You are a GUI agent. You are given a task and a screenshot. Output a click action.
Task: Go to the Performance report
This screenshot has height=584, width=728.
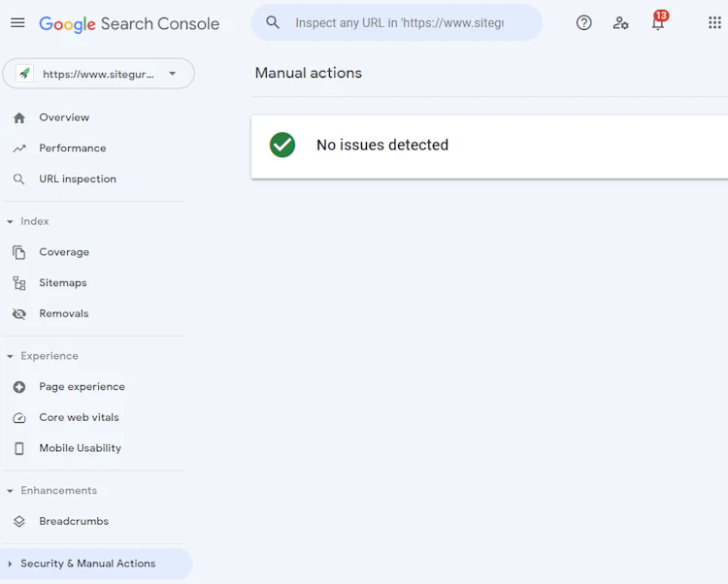pos(73,148)
